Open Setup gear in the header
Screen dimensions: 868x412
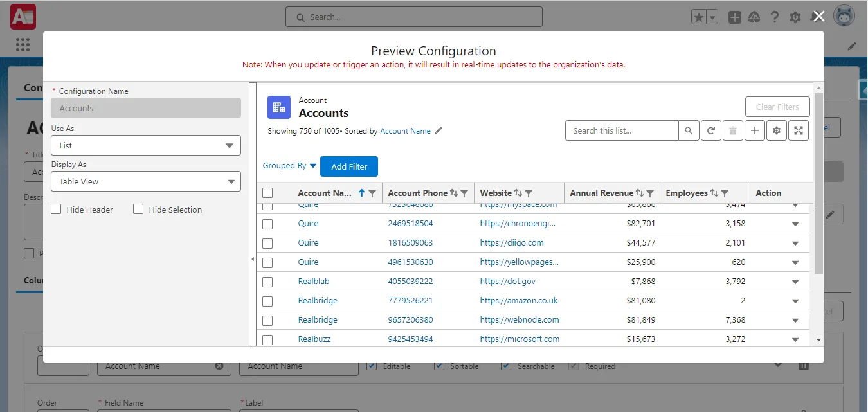(795, 17)
